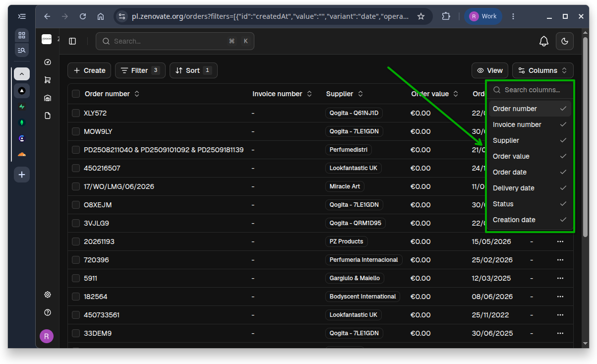Viewport: 597px width, 364px height.
Task: Toggle Status column visibility
Action: pyautogui.click(x=530, y=204)
